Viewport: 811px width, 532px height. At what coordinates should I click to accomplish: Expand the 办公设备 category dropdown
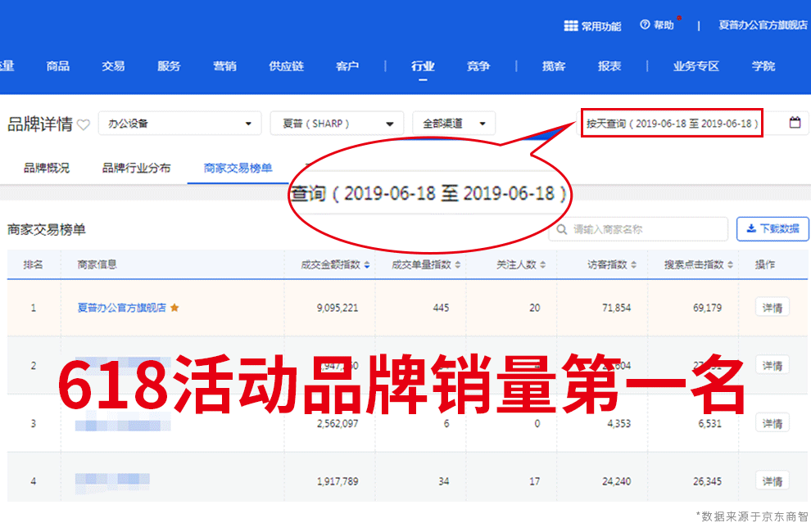(248, 124)
